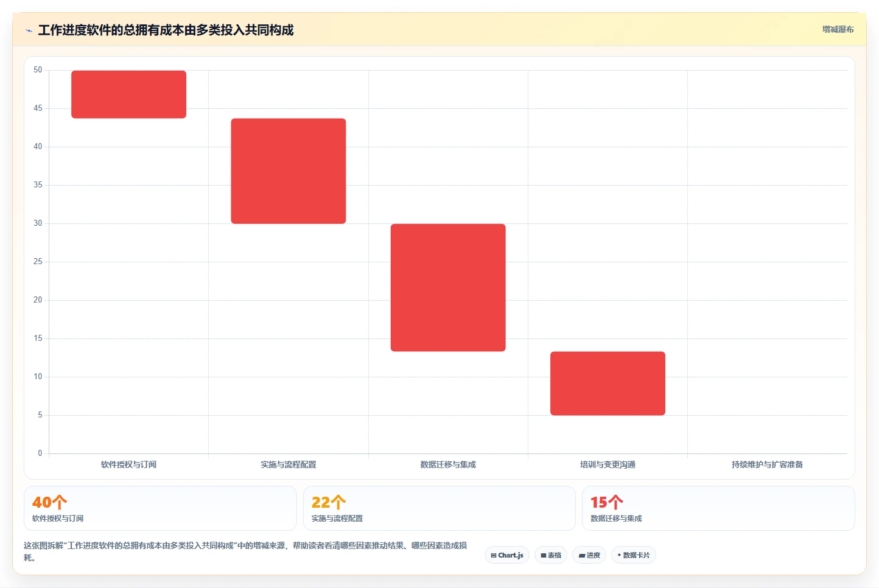Click the 培训与变更沟通 axis label

(x=608, y=464)
